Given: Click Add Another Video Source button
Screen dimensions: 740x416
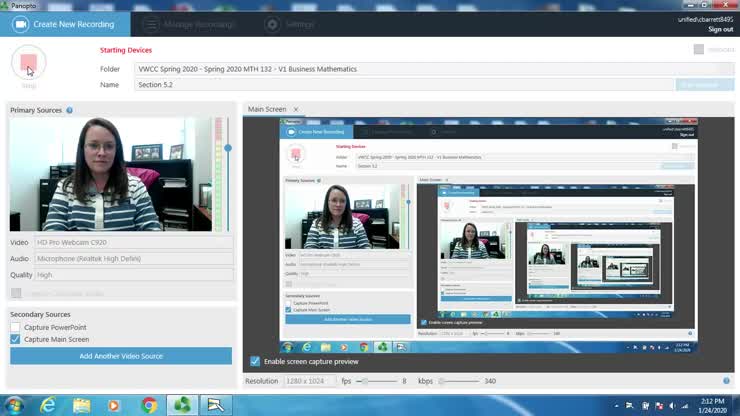Looking at the screenshot, I should pyautogui.click(x=121, y=356).
